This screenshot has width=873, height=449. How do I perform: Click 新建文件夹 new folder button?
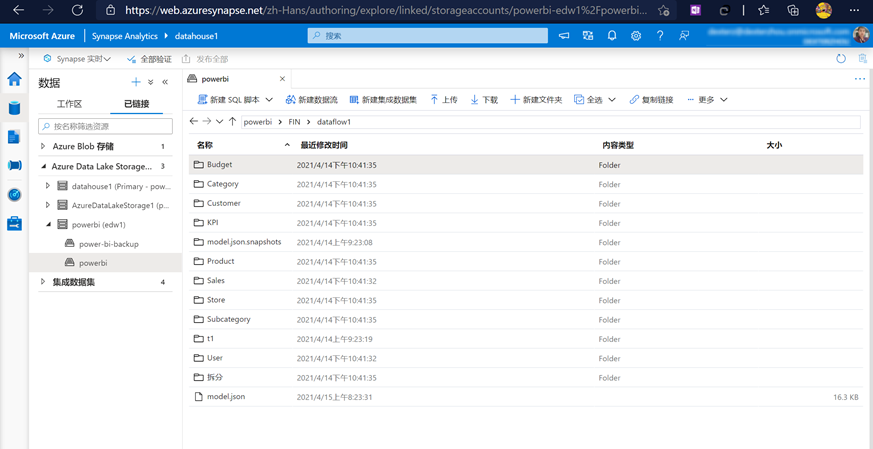click(536, 100)
